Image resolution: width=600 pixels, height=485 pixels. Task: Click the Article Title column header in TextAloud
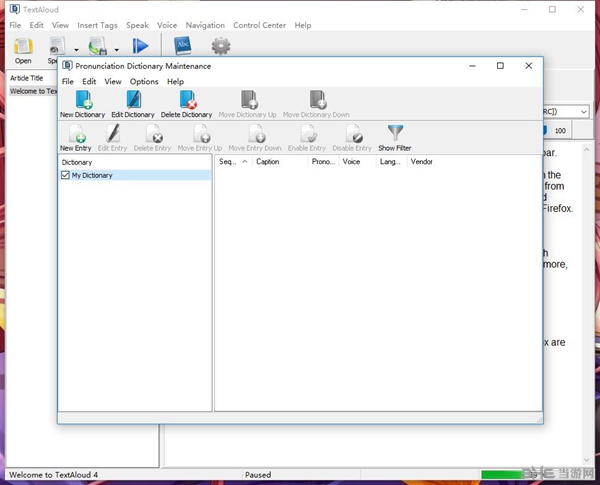point(26,78)
